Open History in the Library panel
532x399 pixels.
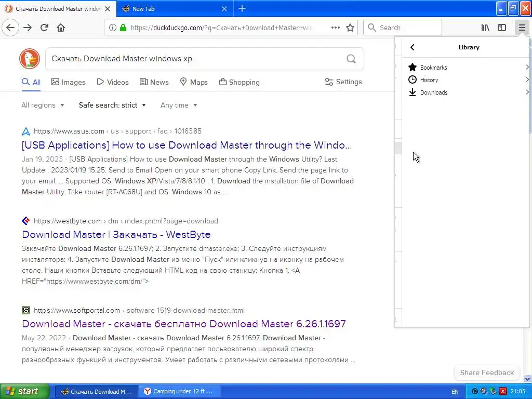coord(468,79)
